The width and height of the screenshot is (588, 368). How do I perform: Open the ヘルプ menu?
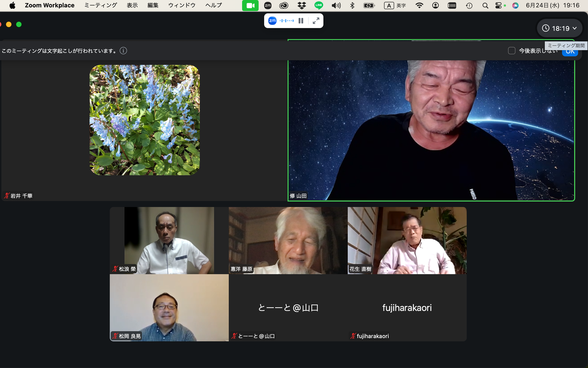tap(214, 6)
